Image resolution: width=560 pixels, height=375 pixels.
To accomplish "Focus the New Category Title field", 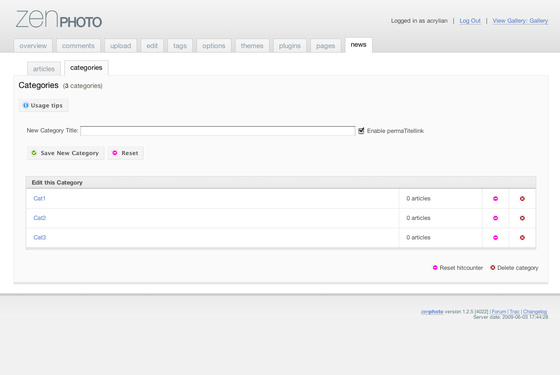I will 218,131.
